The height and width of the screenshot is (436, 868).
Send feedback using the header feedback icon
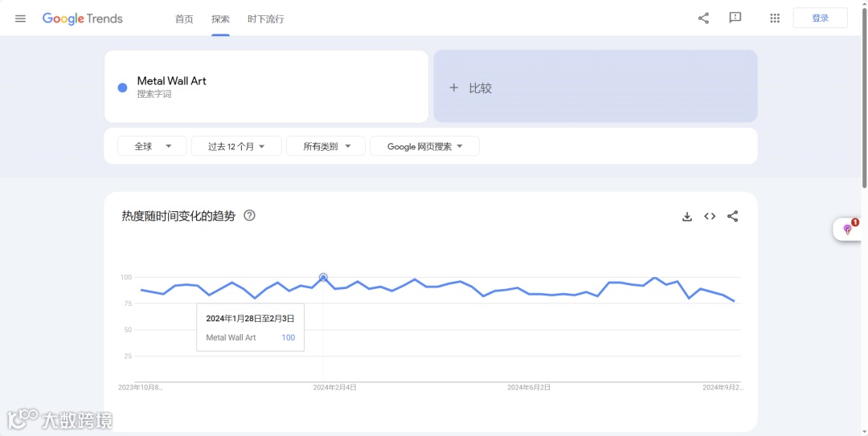tap(735, 18)
